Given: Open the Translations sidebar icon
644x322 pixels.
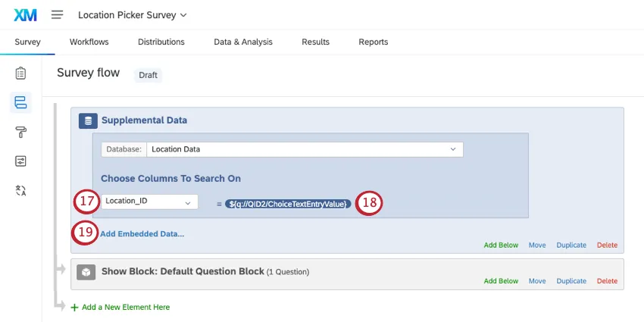Looking at the screenshot, I should click(x=20, y=190).
